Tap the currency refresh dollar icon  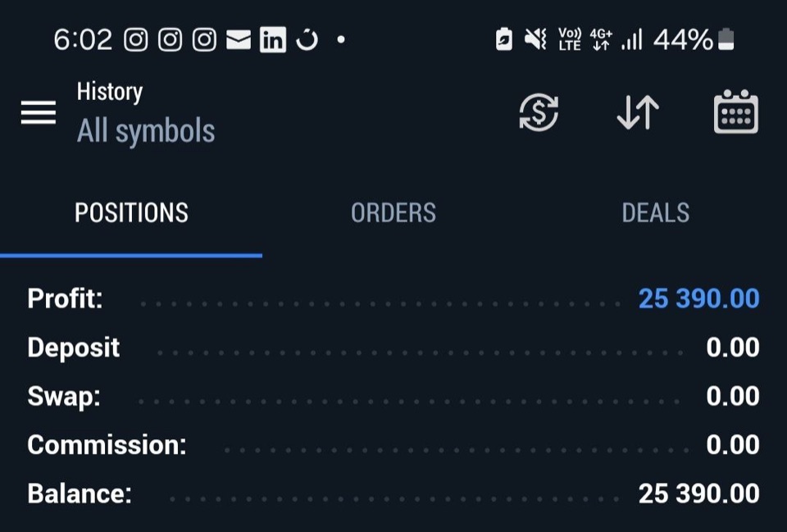pos(539,112)
